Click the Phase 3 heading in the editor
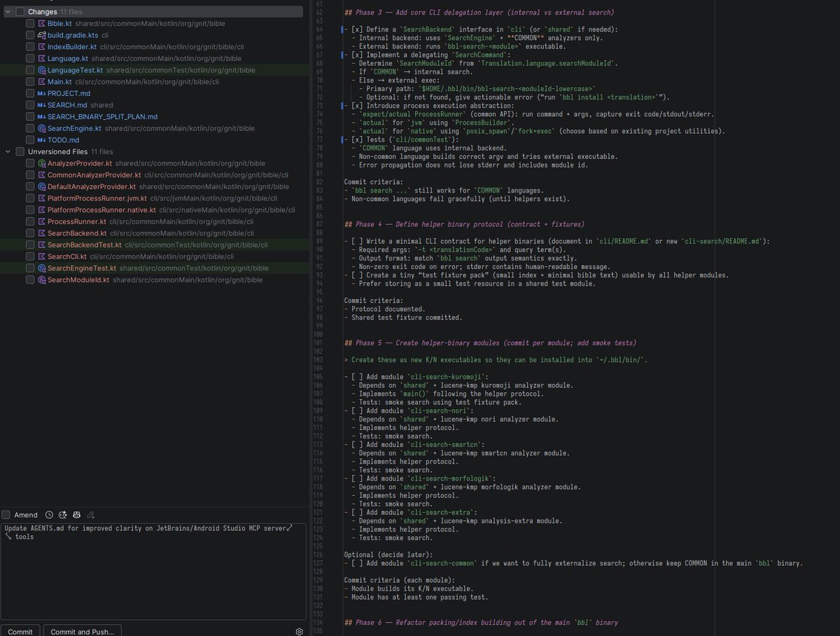The image size is (840, 636). click(479, 13)
